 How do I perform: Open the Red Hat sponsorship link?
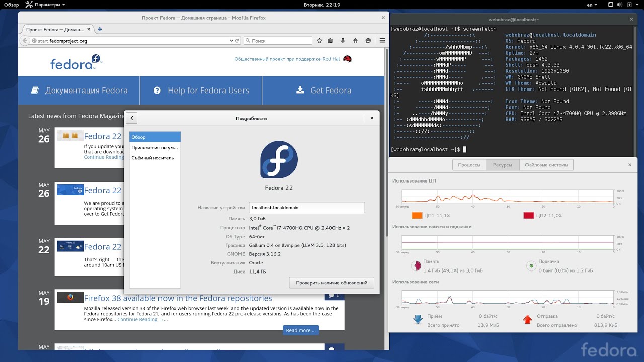(x=287, y=59)
